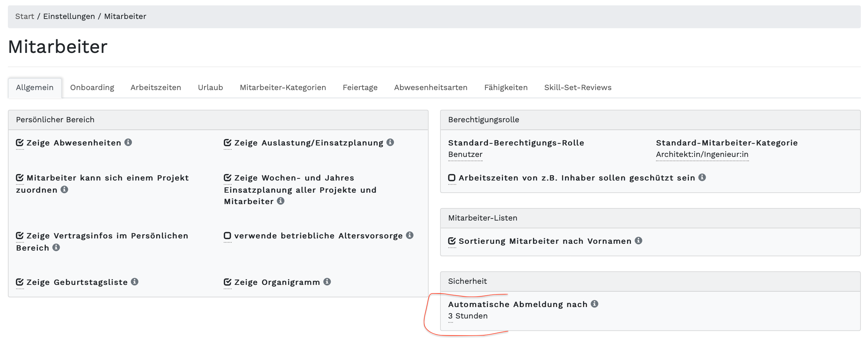This screenshot has height=341, width=868.
Task: Show info for Automatische Abmeldung nach
Action: (x=595, y=304)
